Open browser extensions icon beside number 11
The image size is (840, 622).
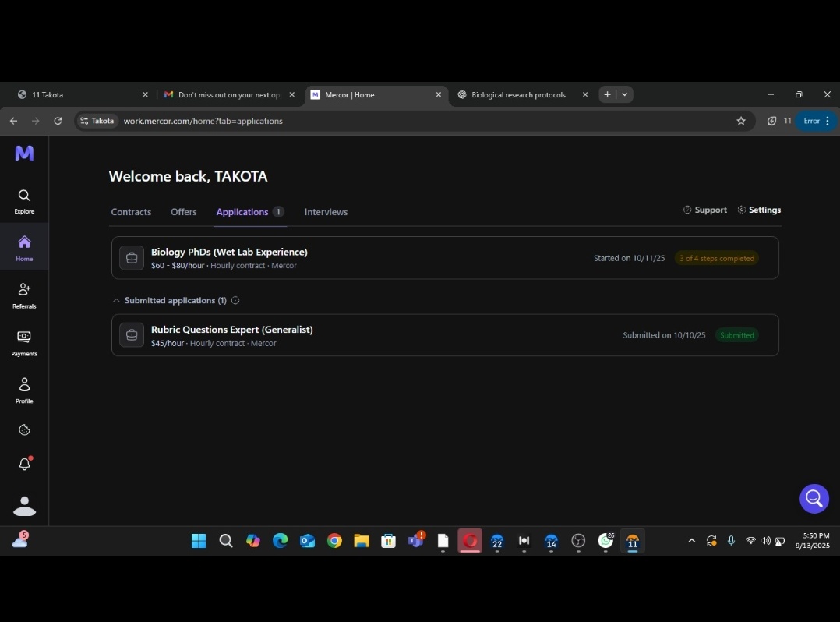tap(771, 121)
